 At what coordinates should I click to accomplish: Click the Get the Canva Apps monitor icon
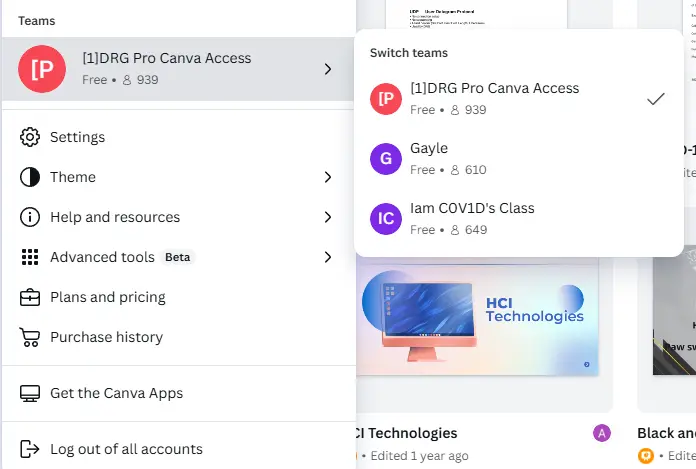[30, 393]
